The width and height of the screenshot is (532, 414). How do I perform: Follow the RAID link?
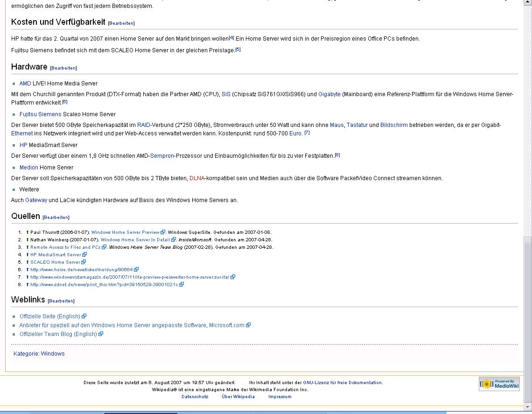click(144, 125)
